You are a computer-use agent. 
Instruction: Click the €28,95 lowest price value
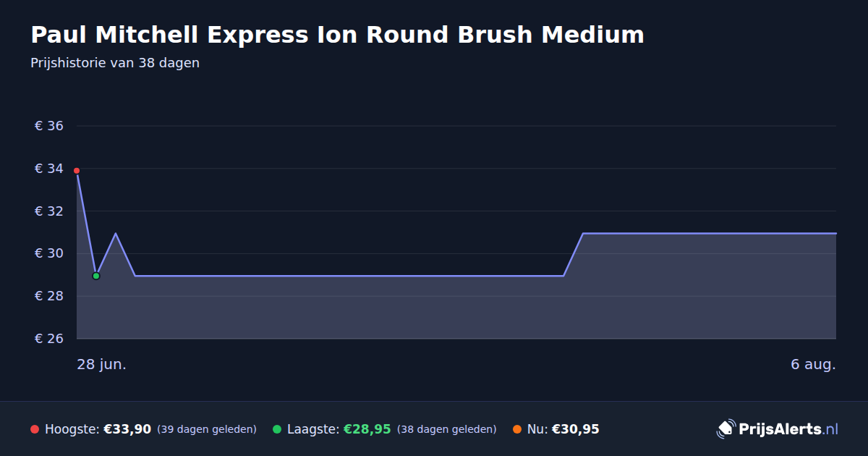(x=367, y=429)
